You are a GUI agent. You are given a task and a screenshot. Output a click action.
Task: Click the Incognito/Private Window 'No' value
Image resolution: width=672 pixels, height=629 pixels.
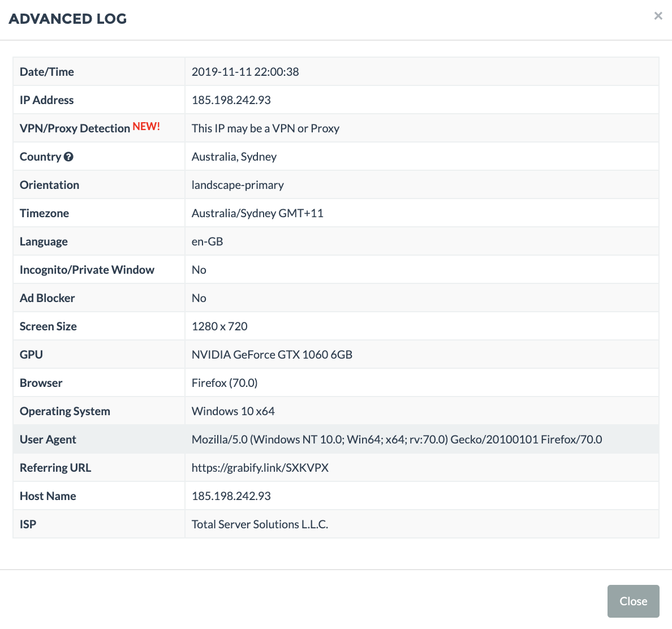coord(199,270)
